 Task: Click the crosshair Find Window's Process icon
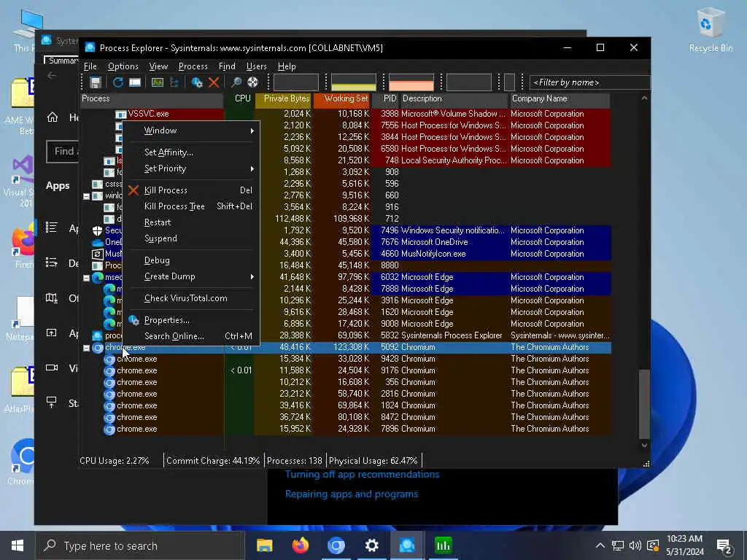[252, 82]
